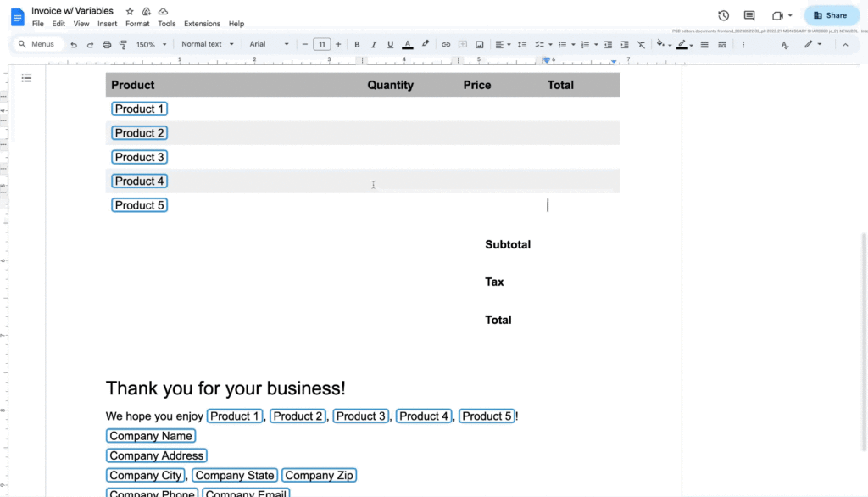
Task: Click the Product 5 chip in table
Action: [x=139, y=205]
